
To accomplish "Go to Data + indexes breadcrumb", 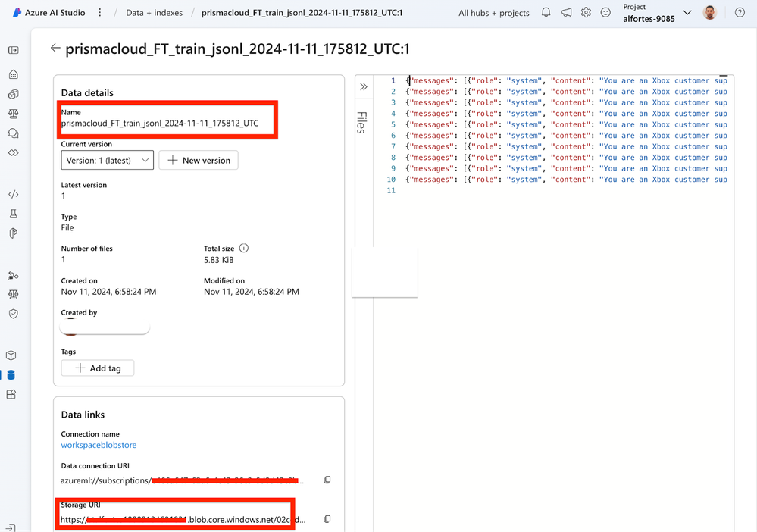I will coord(154,13).
